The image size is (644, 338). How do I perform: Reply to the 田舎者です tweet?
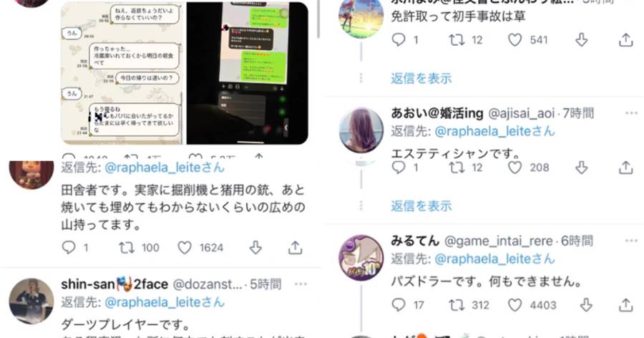[x=68, y=247]
